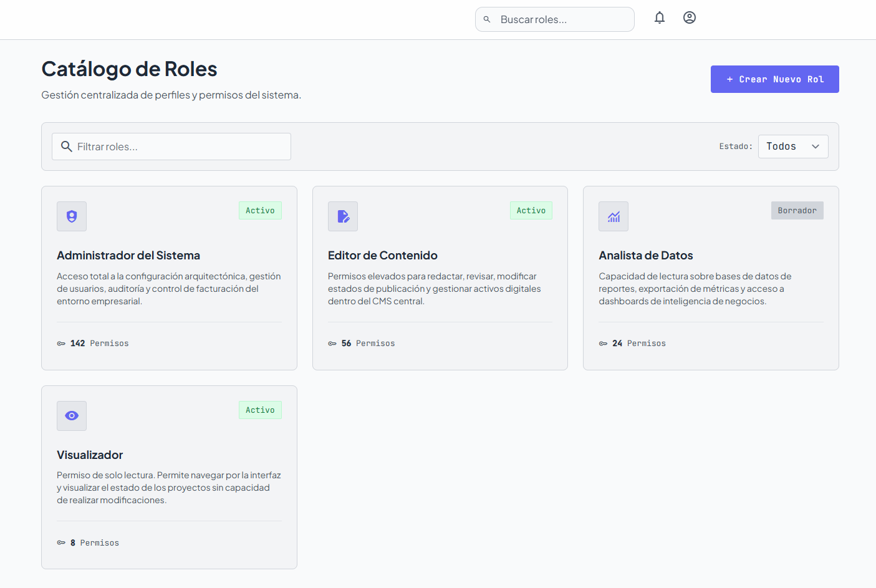This screenshot has height=588, width=876.
Task: Click the Visualizador description text
Action: (169, 488)
